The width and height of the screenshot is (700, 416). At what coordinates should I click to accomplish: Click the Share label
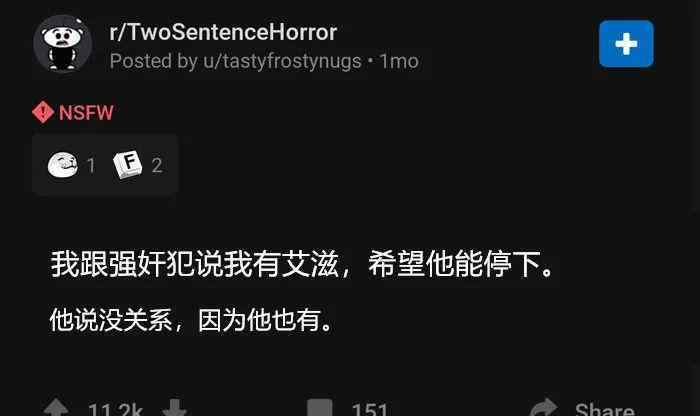[605, 409]
